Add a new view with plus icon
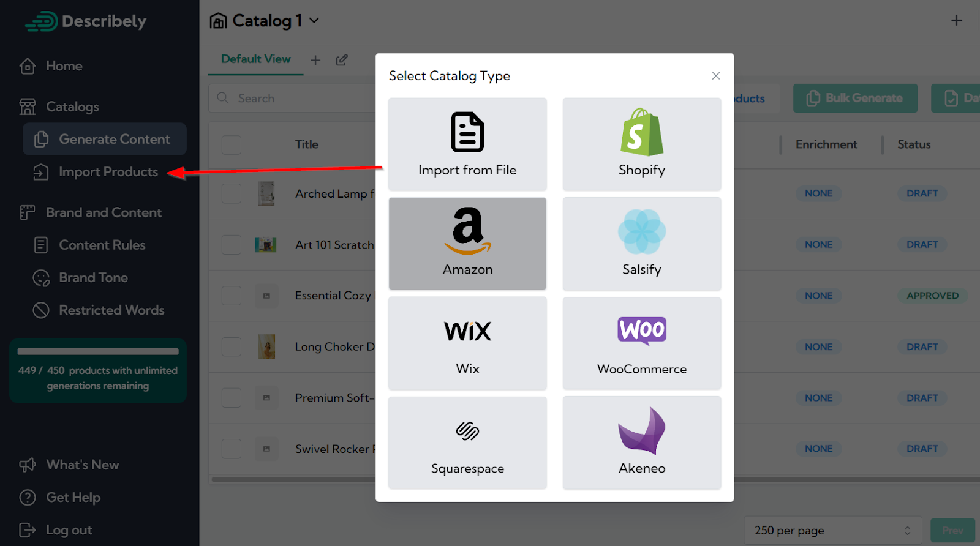 [315, 60]
